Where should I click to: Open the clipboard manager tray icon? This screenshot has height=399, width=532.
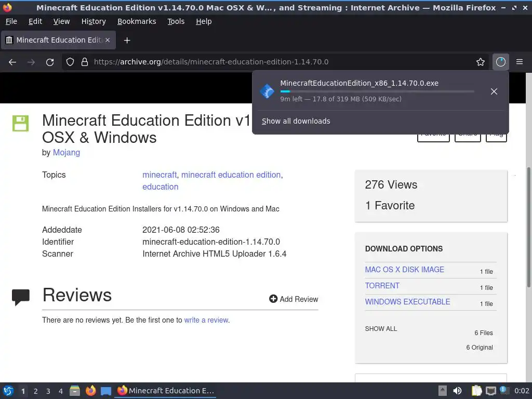point(477,391)
